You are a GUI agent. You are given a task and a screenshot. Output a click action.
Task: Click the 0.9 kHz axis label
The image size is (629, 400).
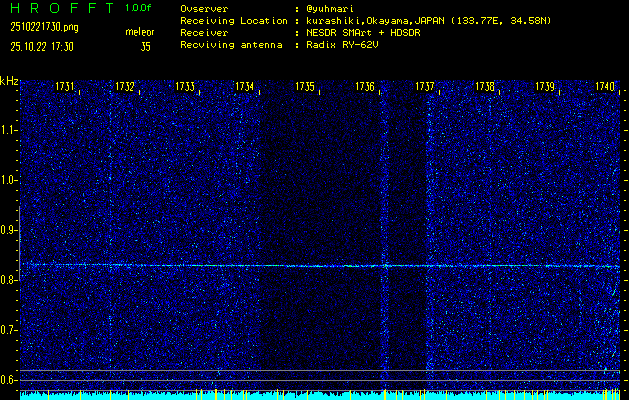(x=8, y=230)
